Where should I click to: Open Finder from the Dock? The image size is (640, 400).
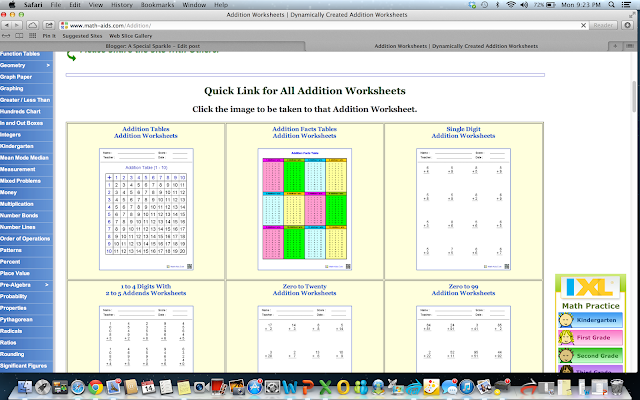25,387
